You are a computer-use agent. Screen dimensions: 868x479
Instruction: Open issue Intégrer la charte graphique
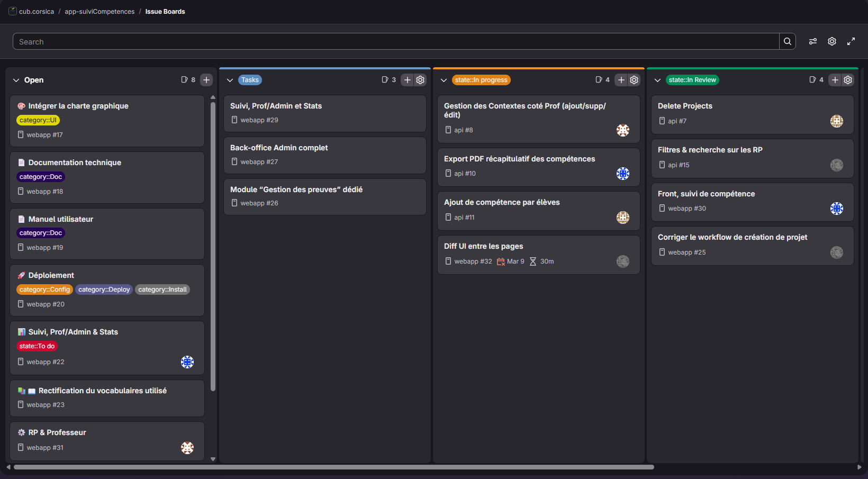78,106
